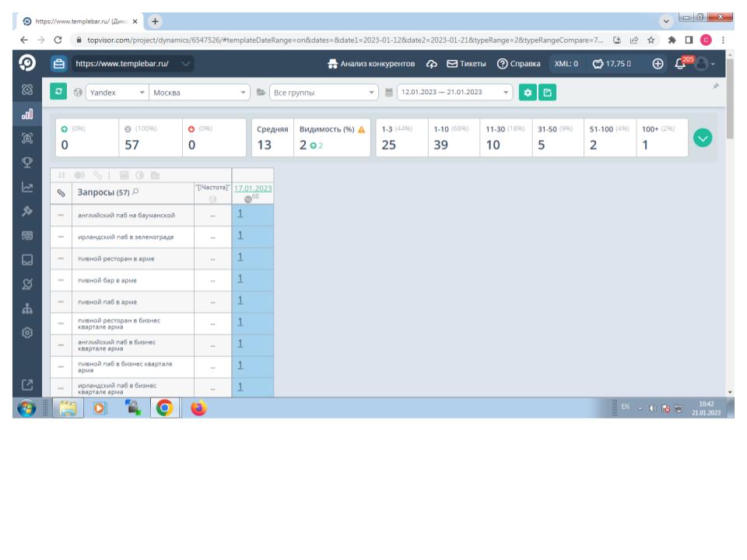Screen dimensions: 747x560
Task: Select the positions bar chart sidebar icon
Action: [27, 114]
